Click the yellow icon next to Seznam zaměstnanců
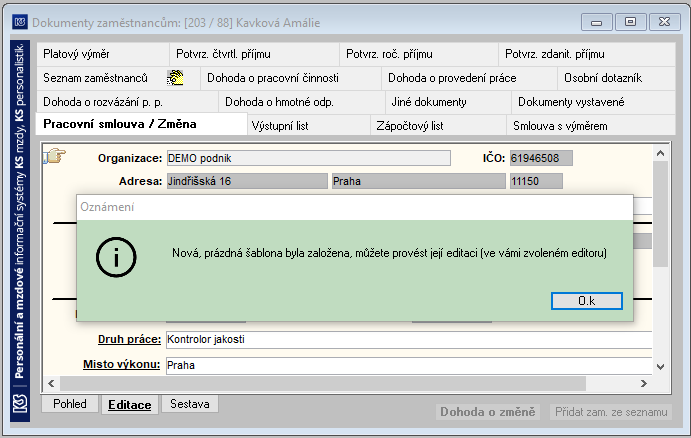Image resolution: width=691 pixels, height=438 pixels. (x=175, y=78)
